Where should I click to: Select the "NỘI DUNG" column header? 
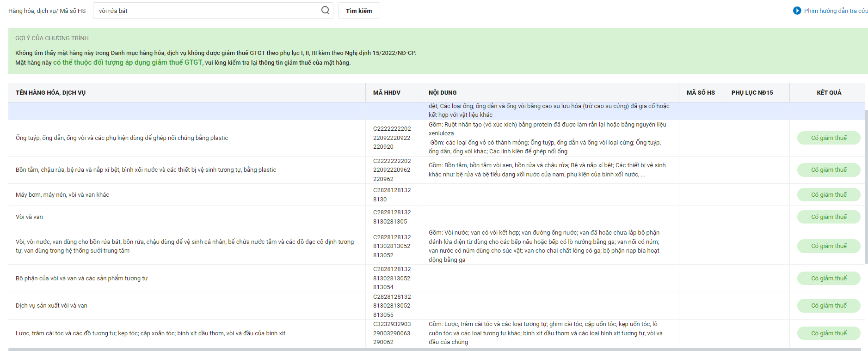[443, 93]
